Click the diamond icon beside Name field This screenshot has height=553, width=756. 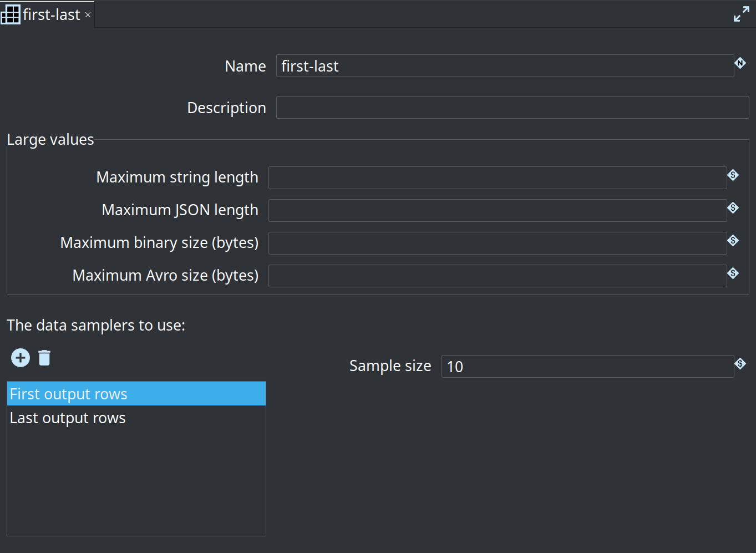[x=740, y=63]
